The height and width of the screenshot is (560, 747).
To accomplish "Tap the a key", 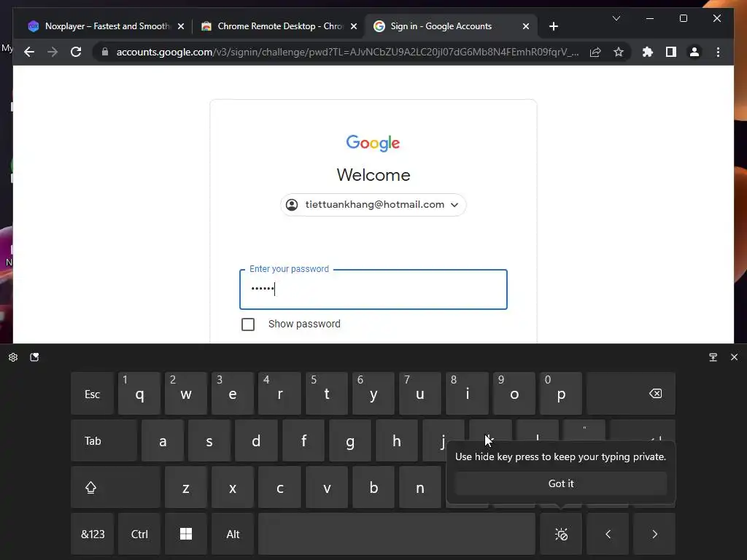I will point(163,440).
